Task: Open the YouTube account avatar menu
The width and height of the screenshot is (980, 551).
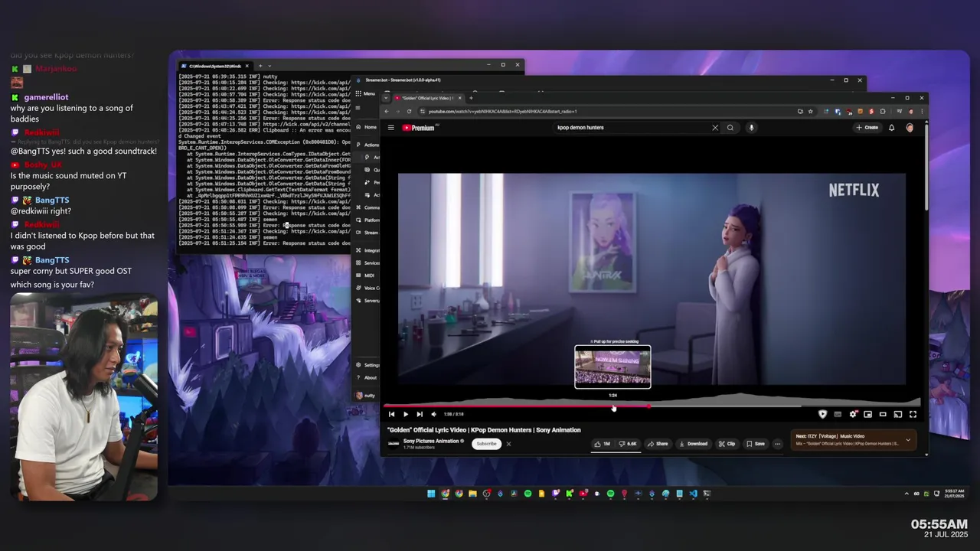Action: coord(910,128)
